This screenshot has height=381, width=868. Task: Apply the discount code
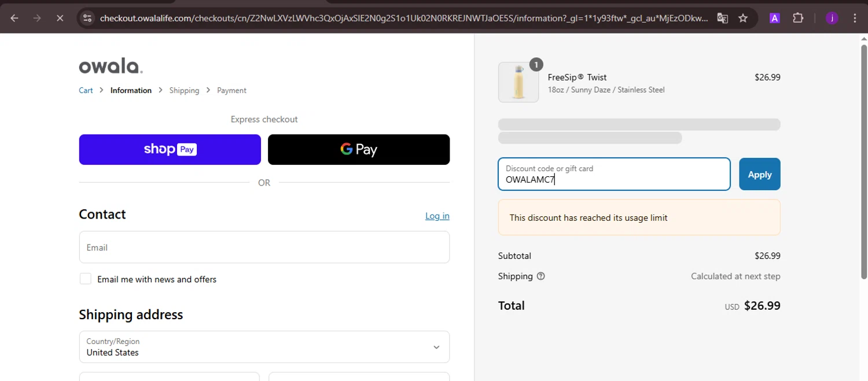pos(759,174)
